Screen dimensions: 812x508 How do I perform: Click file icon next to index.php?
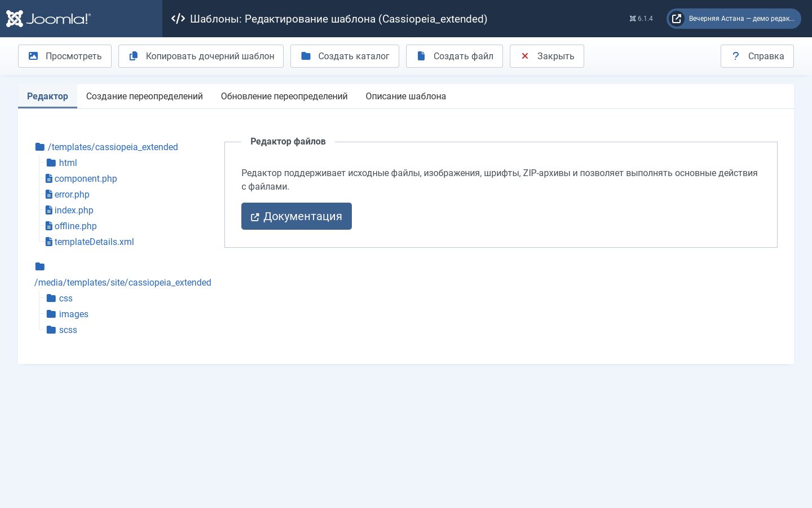[49, 210]
